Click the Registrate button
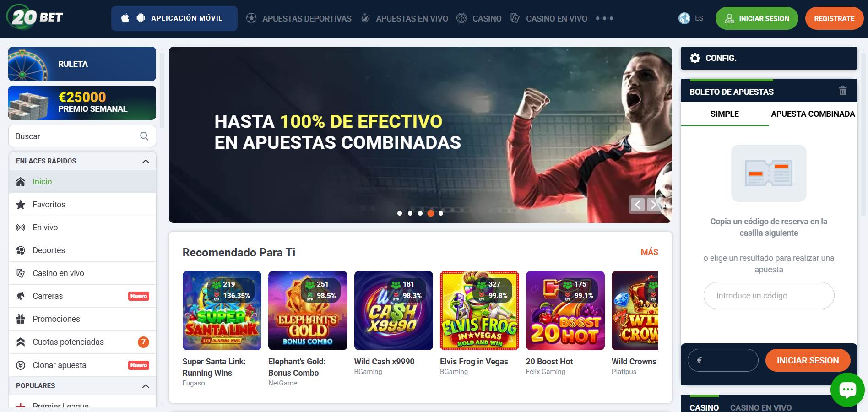The height and width of the screenshot is (412, 868). pyautogui.click(x=834, y=18)
